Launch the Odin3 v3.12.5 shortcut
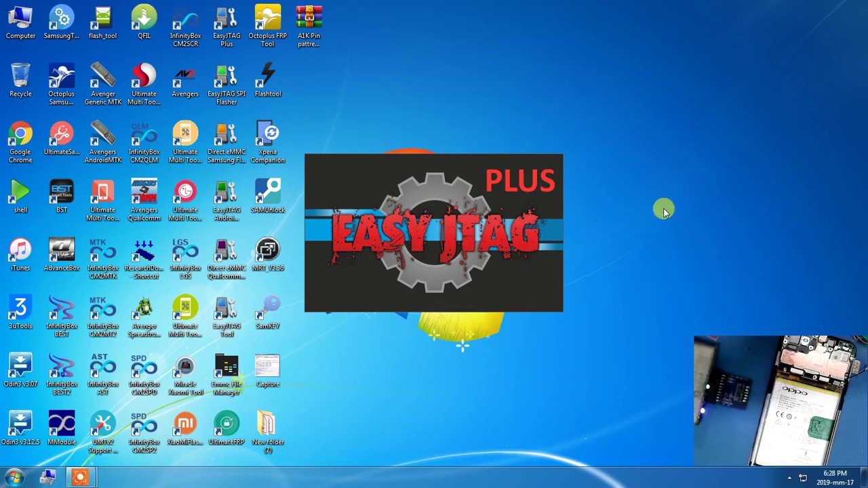 pyautogui.click(x=20, y=429)
